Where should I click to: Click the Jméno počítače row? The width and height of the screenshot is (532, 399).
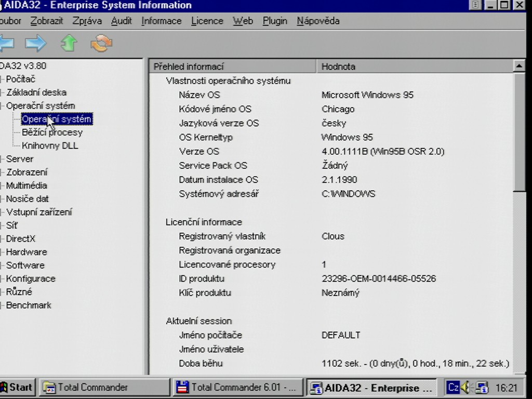331,335
